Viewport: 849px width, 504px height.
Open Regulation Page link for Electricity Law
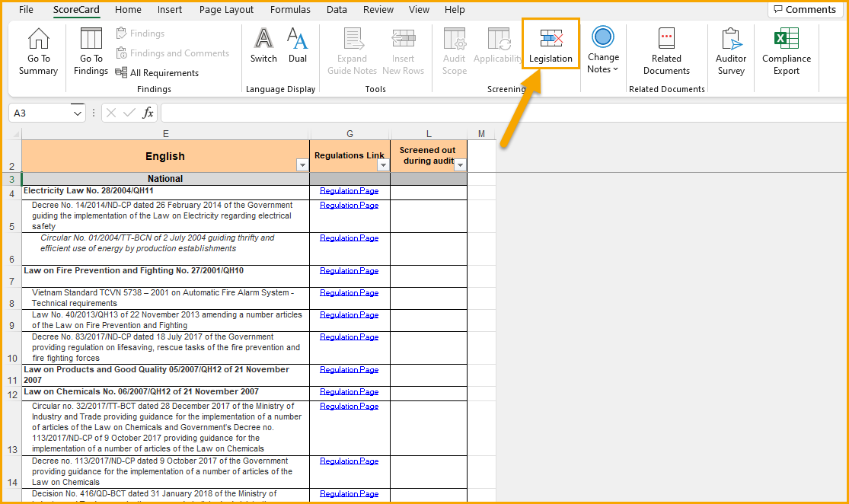point(349,190)
